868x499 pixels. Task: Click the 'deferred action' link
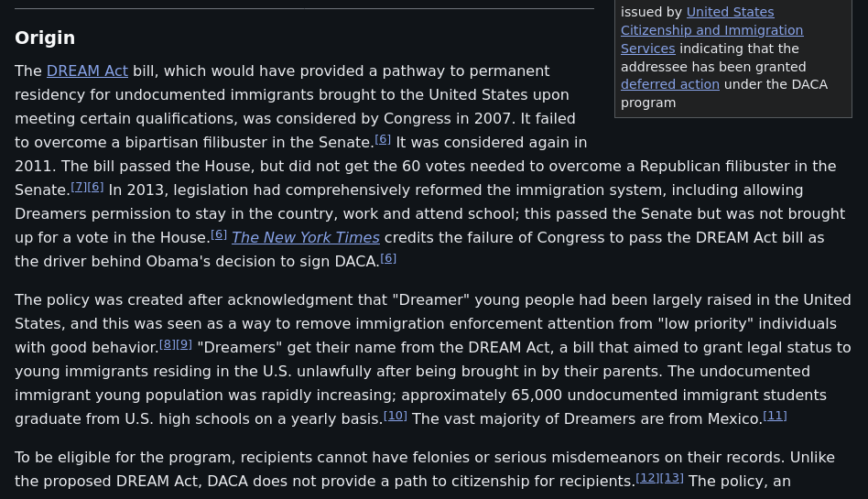coord(669,84)
